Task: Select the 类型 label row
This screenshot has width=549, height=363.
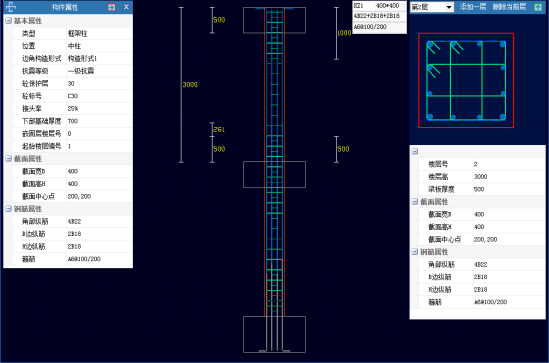Action: coord(28,33)
